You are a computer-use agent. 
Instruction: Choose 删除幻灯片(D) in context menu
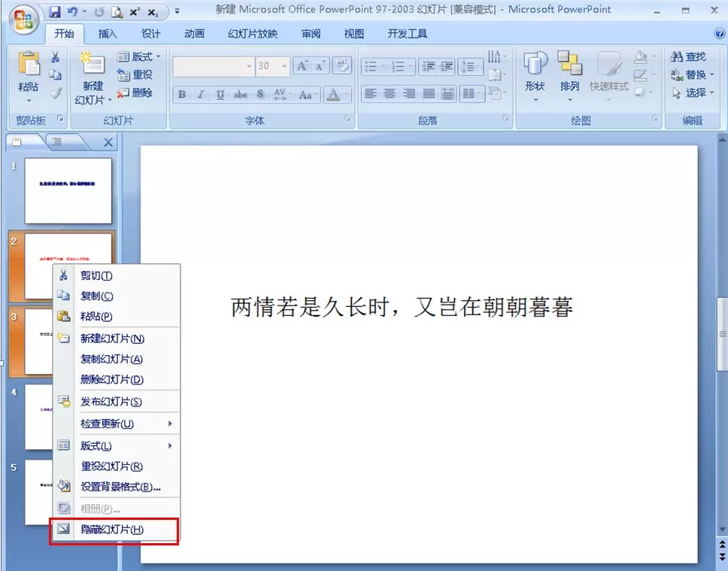click(x=116, y=380)
